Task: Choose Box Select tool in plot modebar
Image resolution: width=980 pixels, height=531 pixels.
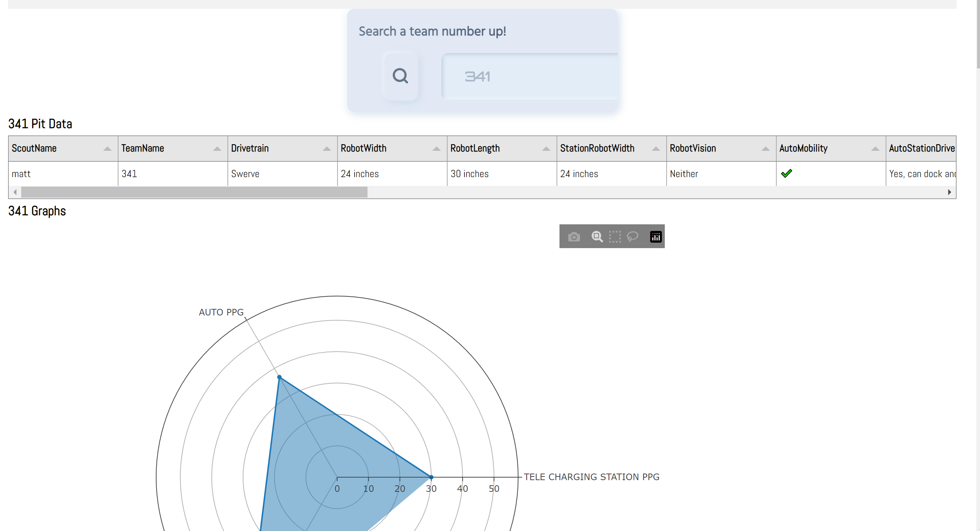Action: (615, 237)
